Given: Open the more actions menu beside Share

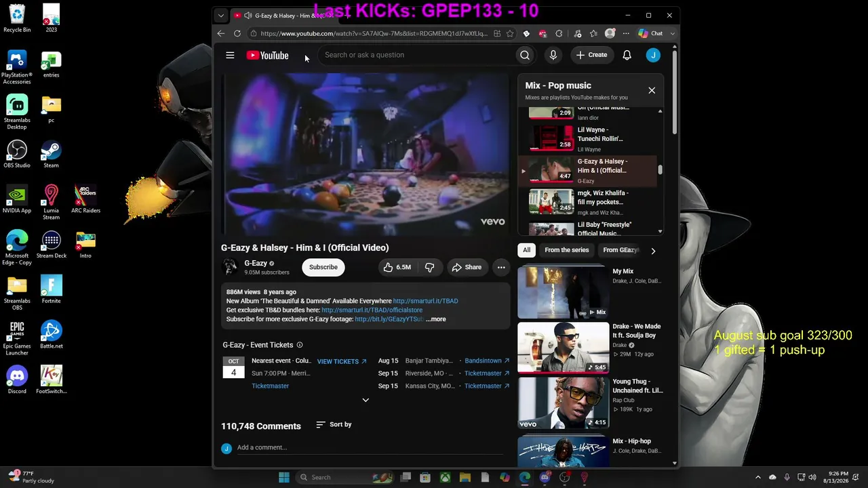Looking at the screenshot, I should (x=501, y=267).
